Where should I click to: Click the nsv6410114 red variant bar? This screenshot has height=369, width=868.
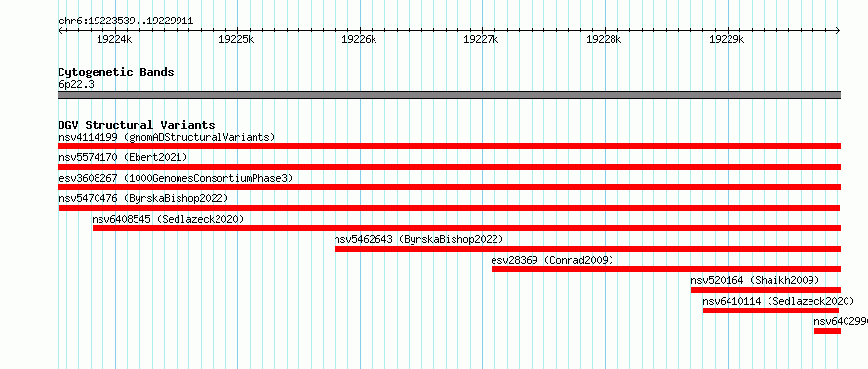(x=771, y=310)
